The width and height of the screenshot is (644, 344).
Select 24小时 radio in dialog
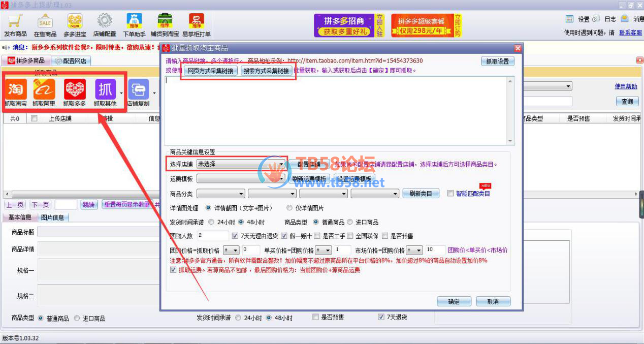[x=211, y=222]
